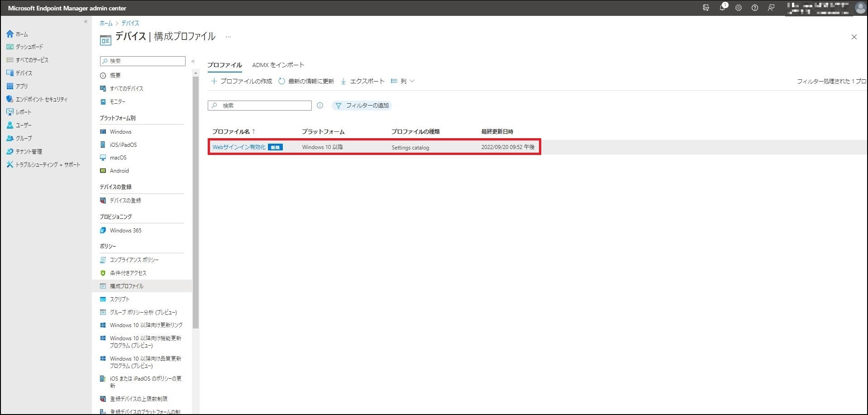Click Add filter (フィルターの追加)
Screen dimensions: 868x415
(362, 106)
